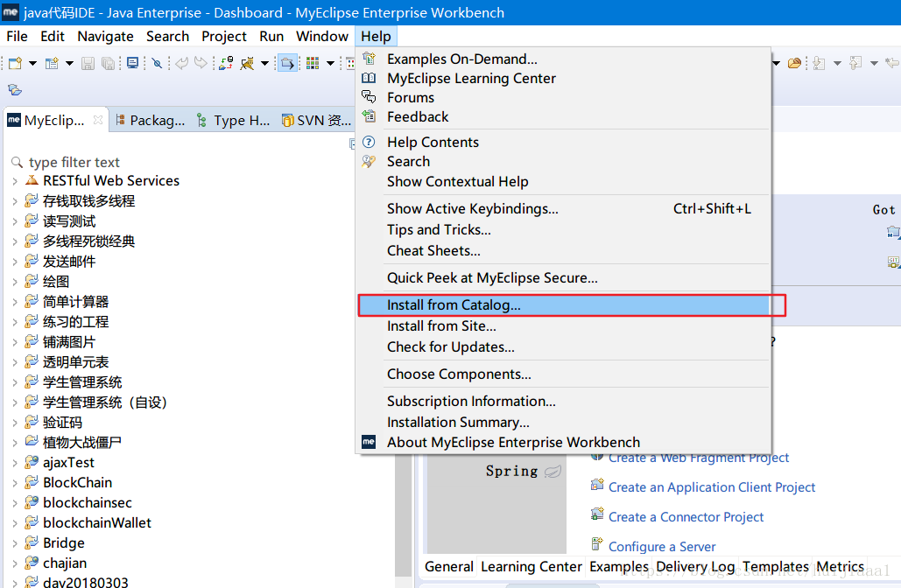Close the MyEclipse explorer tab

click(x=98, y=119)
